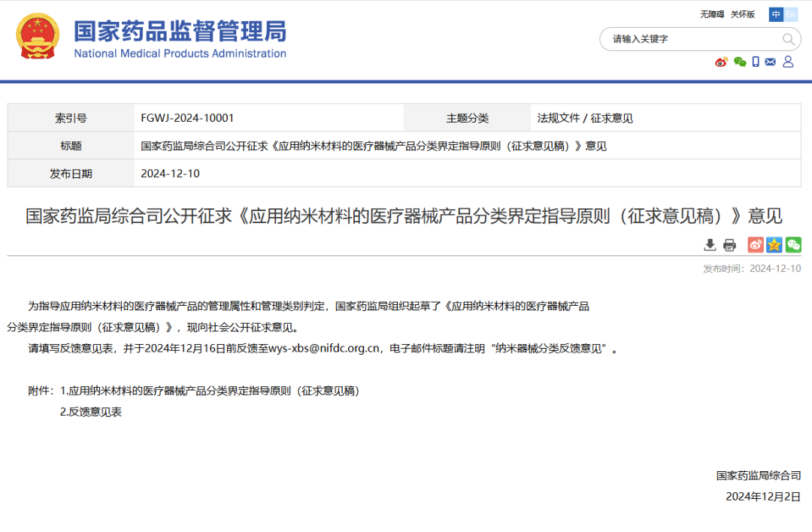Click the 无障碍 accessibility link

coord(712,14)
